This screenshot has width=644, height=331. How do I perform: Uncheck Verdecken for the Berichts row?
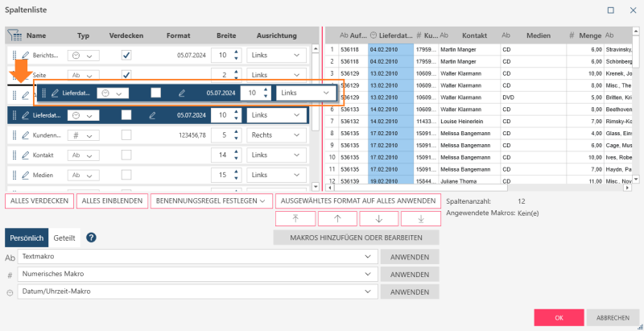[x=126, y=56]
